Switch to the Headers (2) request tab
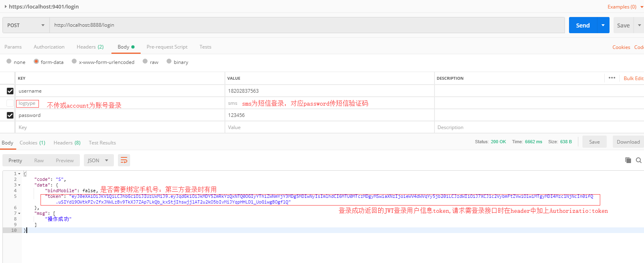Image resolution: width=644 pixels, height=263 pixels. 90,47
